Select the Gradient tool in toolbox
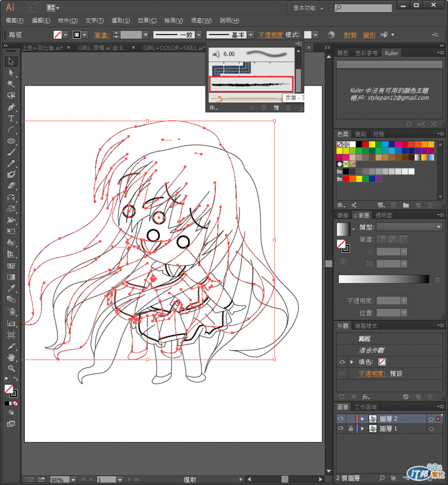 pyautogui.click(x=11, y=277)
